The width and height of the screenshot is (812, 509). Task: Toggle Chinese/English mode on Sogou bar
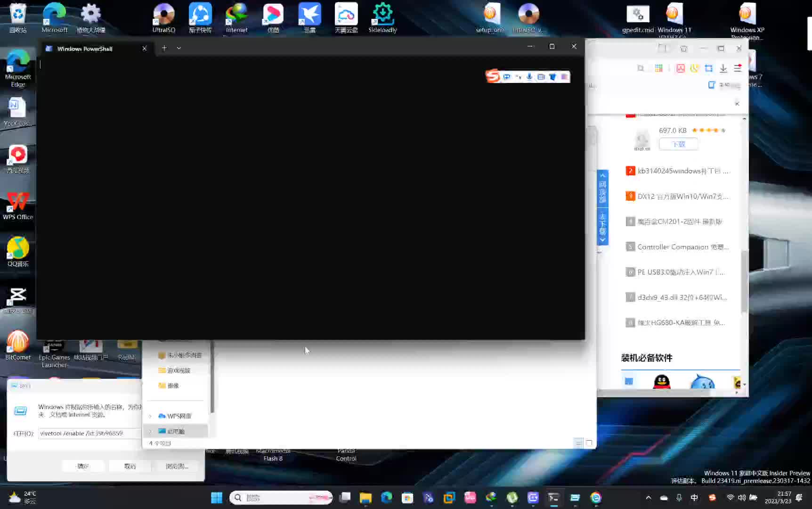click(507, 77)
